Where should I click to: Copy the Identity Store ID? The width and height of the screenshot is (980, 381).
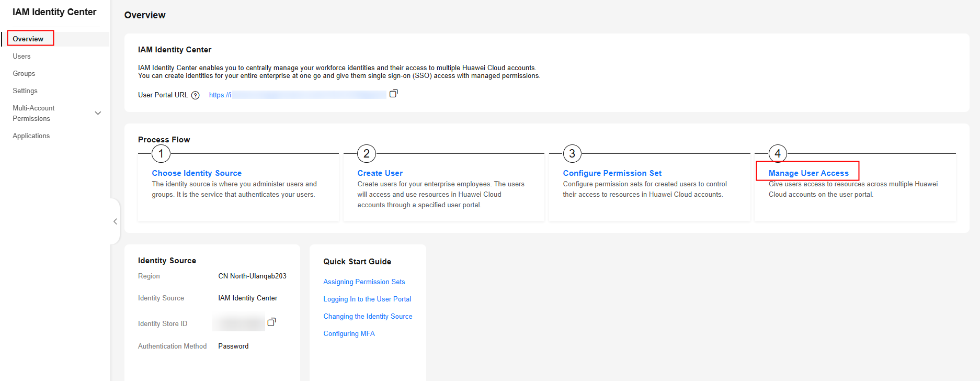point(271,322)
